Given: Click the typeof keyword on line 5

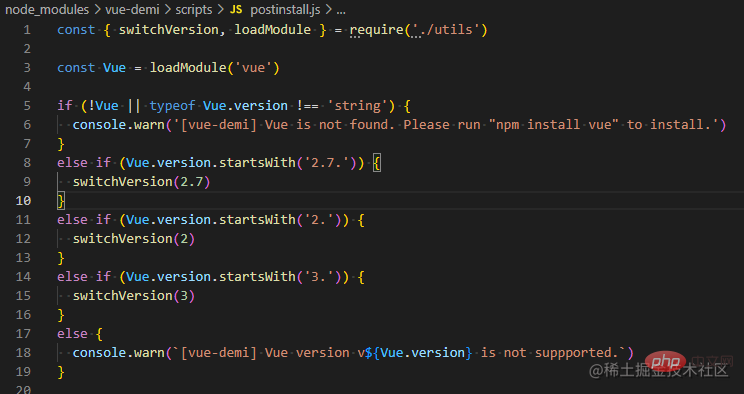Looking at the screenshot, I should tap(172, 106).
